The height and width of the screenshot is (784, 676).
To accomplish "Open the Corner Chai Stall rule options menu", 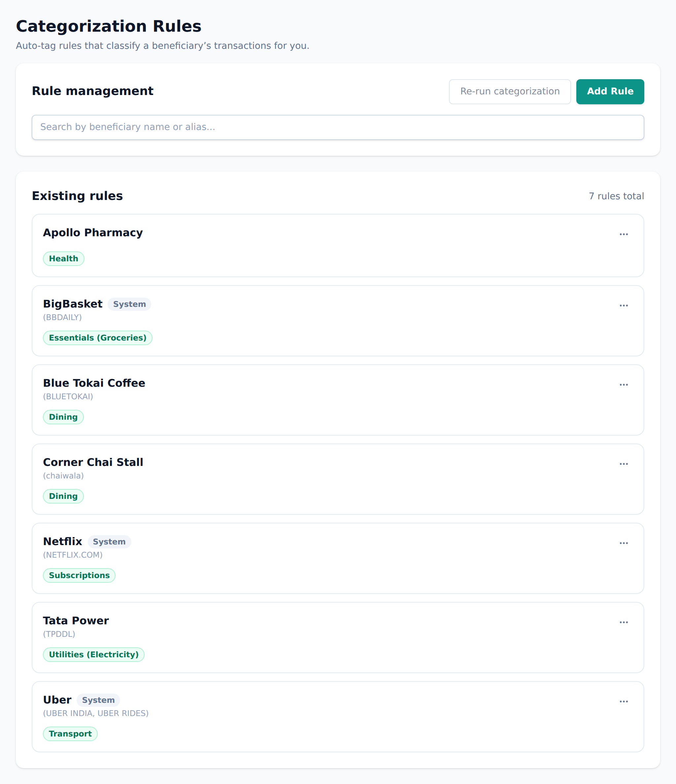I will click(x=624, y=464).
